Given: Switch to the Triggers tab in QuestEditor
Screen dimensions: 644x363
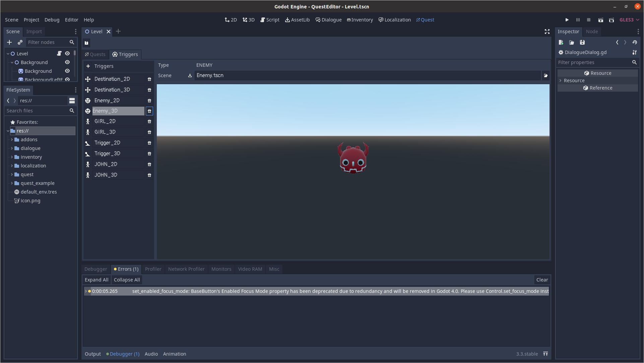Looking at the screenshot, I should [125, 54].
